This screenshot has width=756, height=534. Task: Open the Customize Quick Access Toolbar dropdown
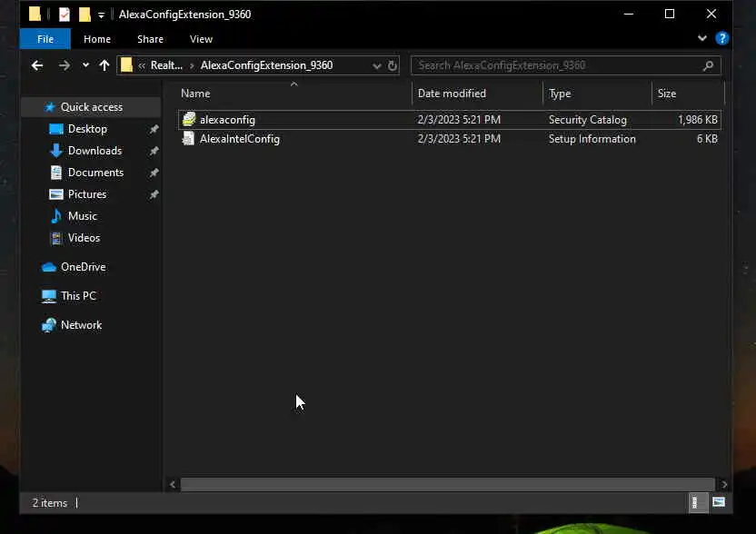tap(101, 15)
